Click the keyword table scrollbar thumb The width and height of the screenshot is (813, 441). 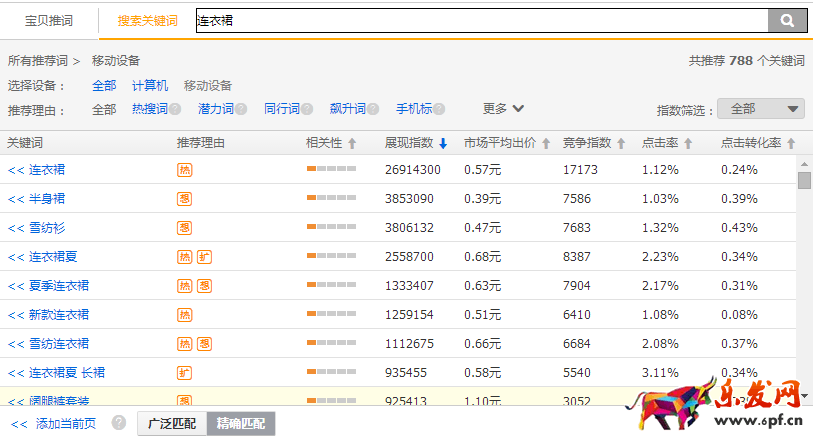[804, 180]
